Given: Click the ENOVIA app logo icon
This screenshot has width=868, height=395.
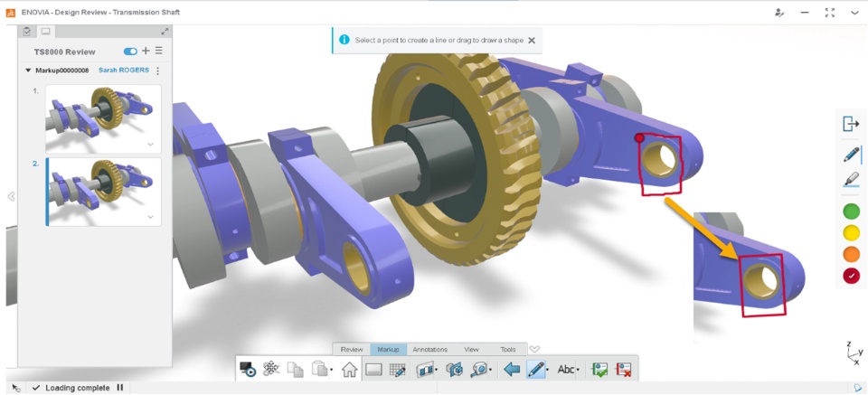Looking at the screenshot, I should tap(11, 12).
